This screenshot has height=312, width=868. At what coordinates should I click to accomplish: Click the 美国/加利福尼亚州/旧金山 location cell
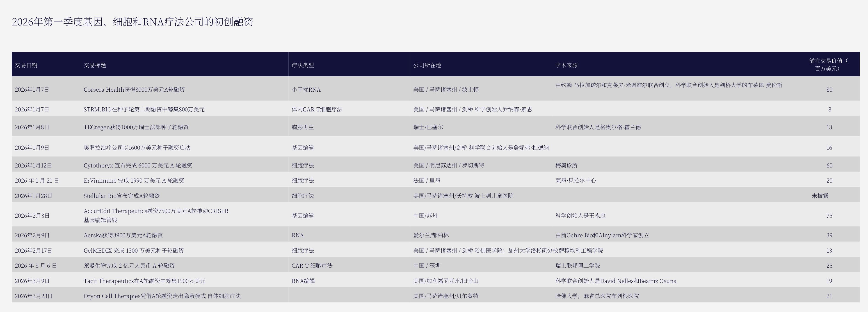coord(446,281)
